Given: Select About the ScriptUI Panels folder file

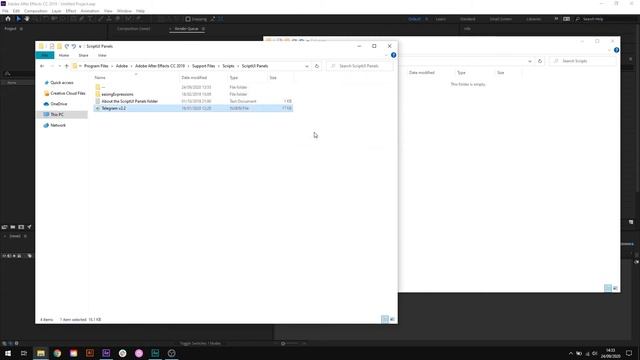Looking at the screenshot, I should (x=129, y=101).
